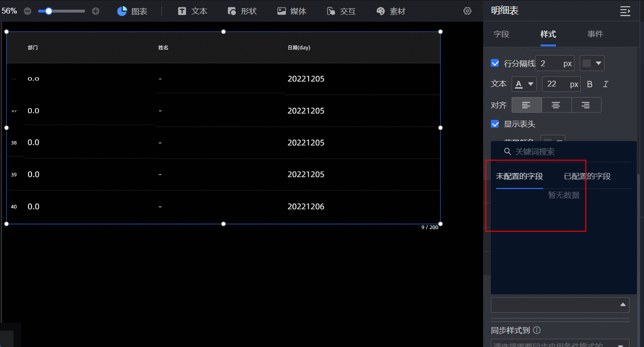Open the 素材 materials palette

[x=391, y=11]
